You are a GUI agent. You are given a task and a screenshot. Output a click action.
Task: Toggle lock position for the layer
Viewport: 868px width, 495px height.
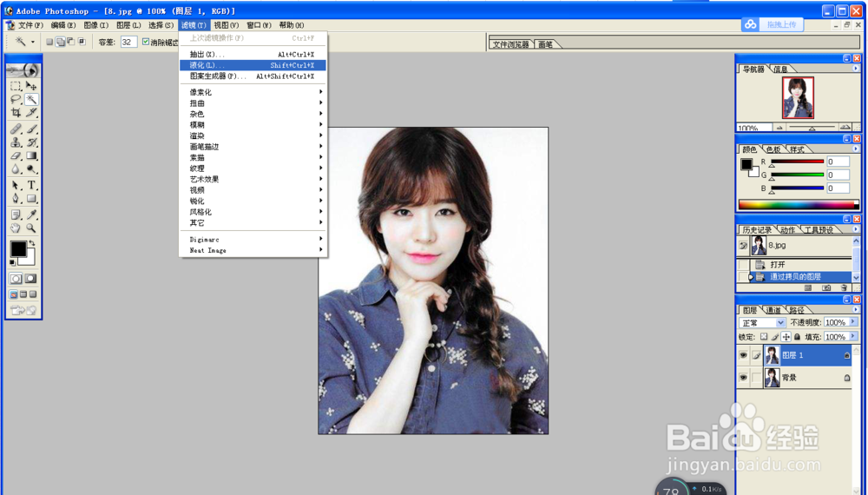point(786,337)
